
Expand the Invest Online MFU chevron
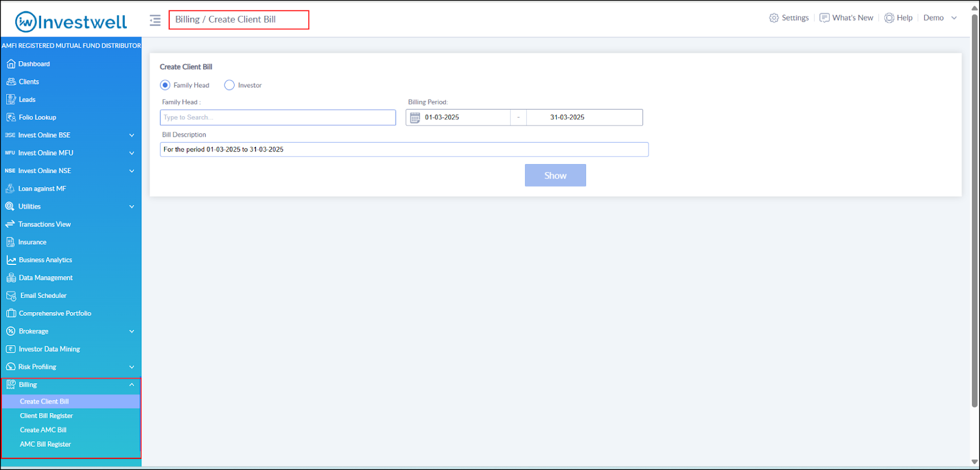pyautogui.click(x=132, y=153)
